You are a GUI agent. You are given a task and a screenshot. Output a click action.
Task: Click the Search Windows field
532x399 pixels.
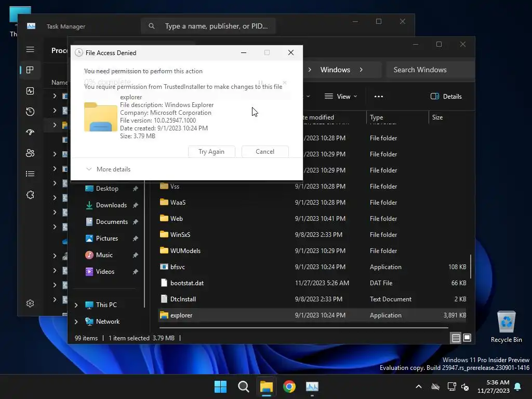pos(430,70)
